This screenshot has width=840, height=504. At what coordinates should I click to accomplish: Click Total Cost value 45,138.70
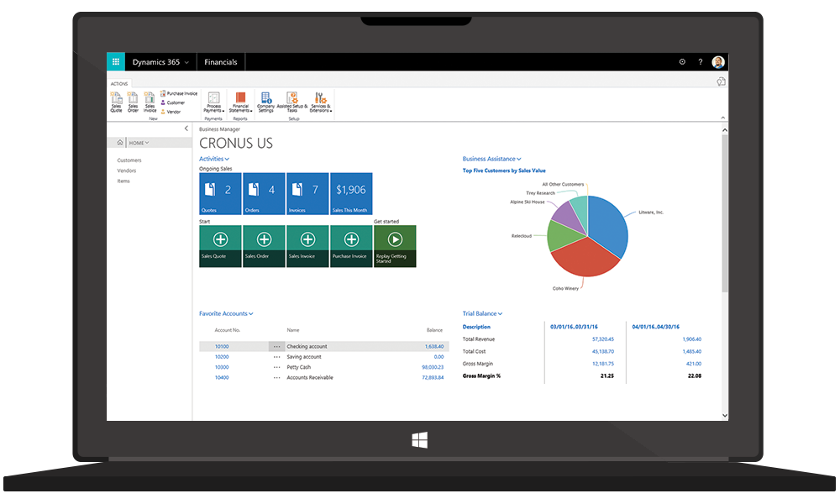pos(602,351)
